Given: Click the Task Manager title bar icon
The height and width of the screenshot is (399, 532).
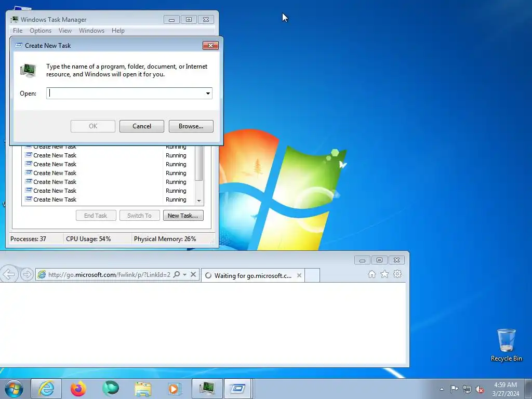Looking at the screenshot, I should coord(14,20).
